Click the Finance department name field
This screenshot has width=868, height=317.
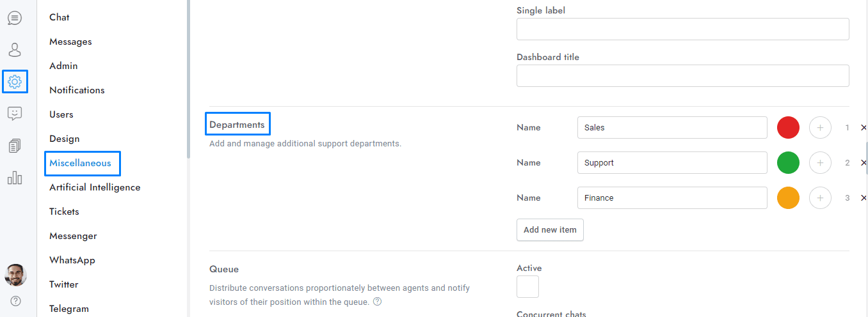click(x=671, y=198)
